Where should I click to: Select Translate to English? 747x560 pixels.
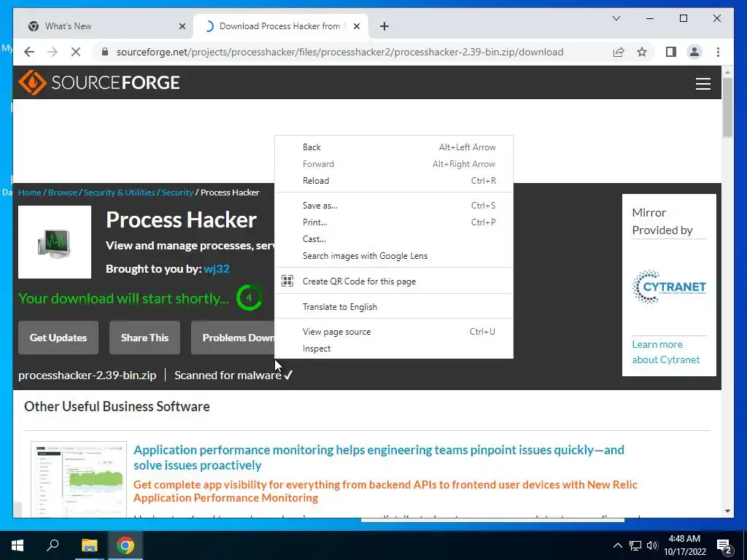click(x=394, y=307)
